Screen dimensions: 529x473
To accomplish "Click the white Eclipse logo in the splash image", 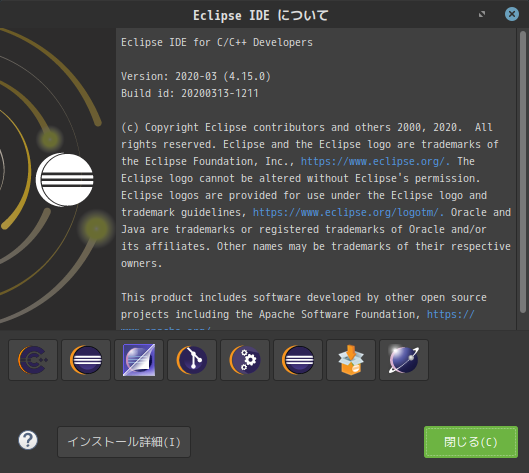I will 65,179.
